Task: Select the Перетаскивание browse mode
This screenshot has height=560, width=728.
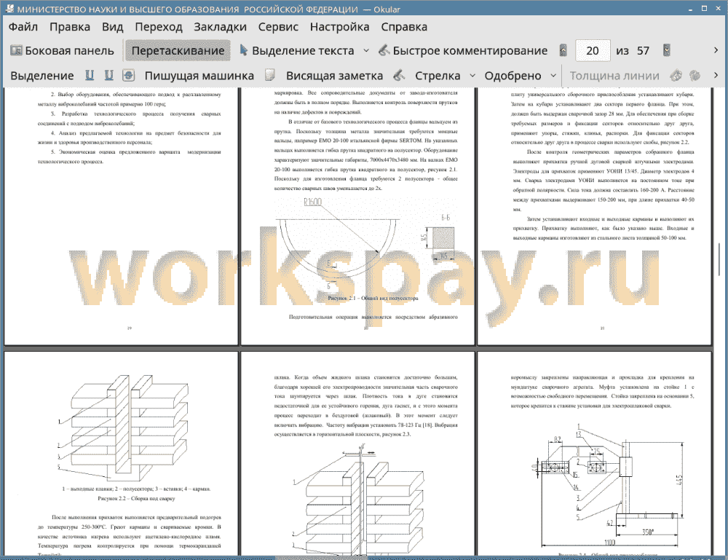Action: click(178, 51)
